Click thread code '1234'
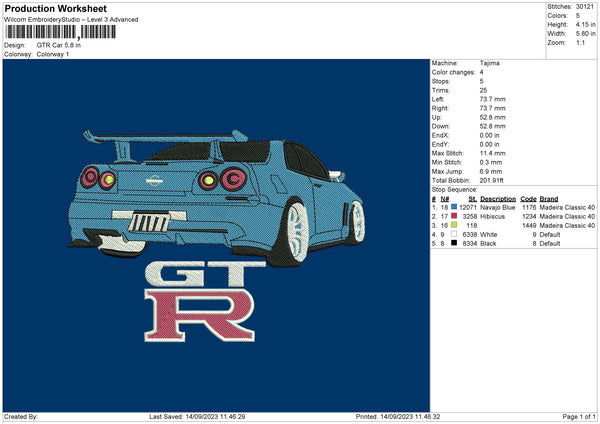 [x=529, y=217]
